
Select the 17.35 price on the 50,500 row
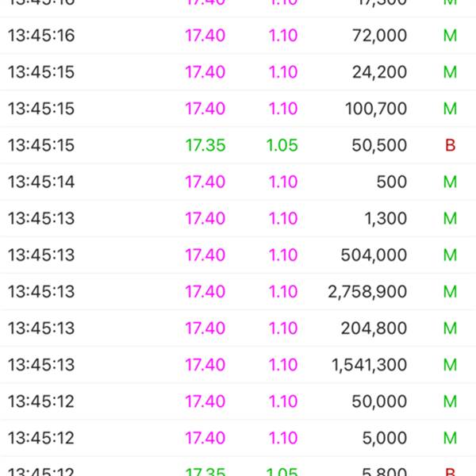pos(205,145)
